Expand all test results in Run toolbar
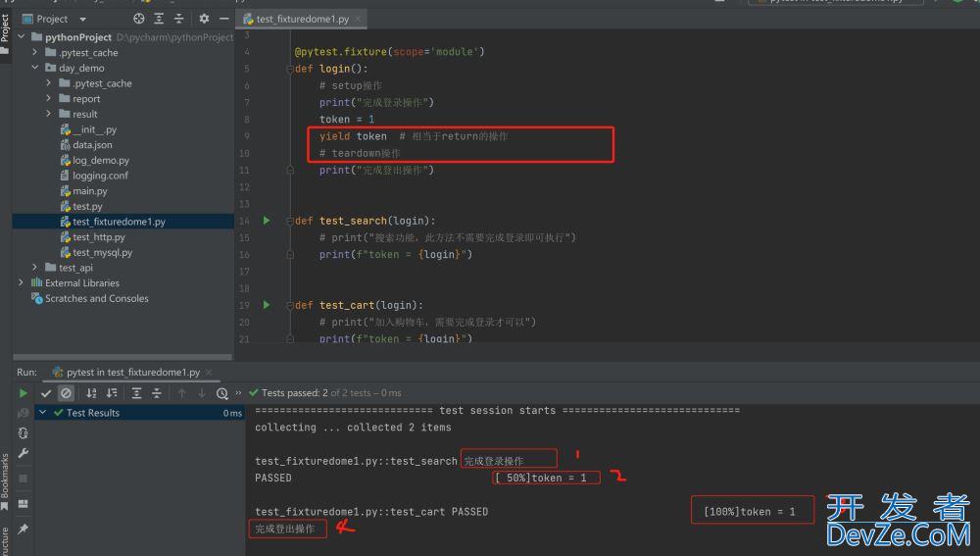This screenshot has width=980, height=556. (136, 393)
